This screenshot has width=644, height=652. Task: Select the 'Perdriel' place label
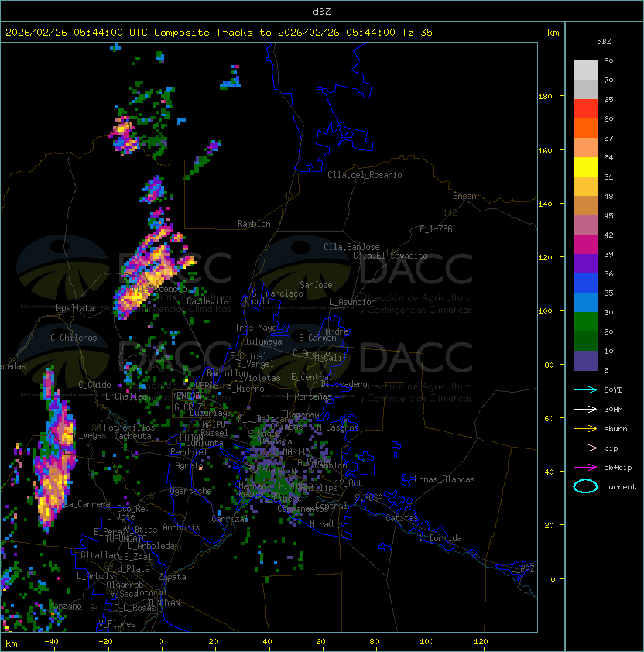click(189, 451)
